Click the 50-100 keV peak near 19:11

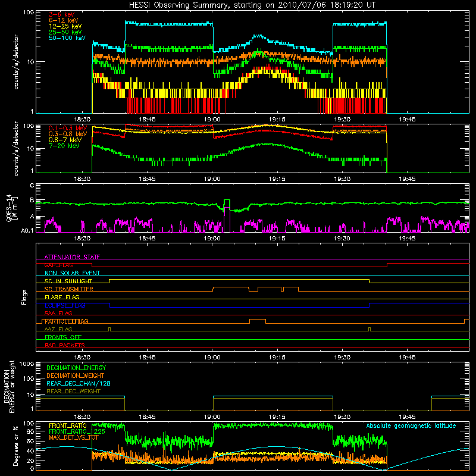click(x=258, y=36)
